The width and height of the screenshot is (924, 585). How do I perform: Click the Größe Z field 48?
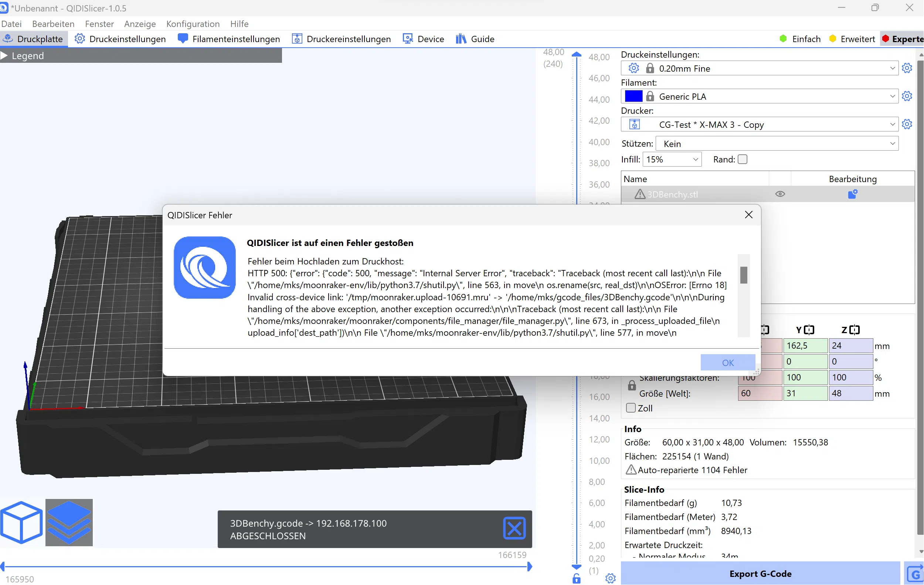point(850,393)
